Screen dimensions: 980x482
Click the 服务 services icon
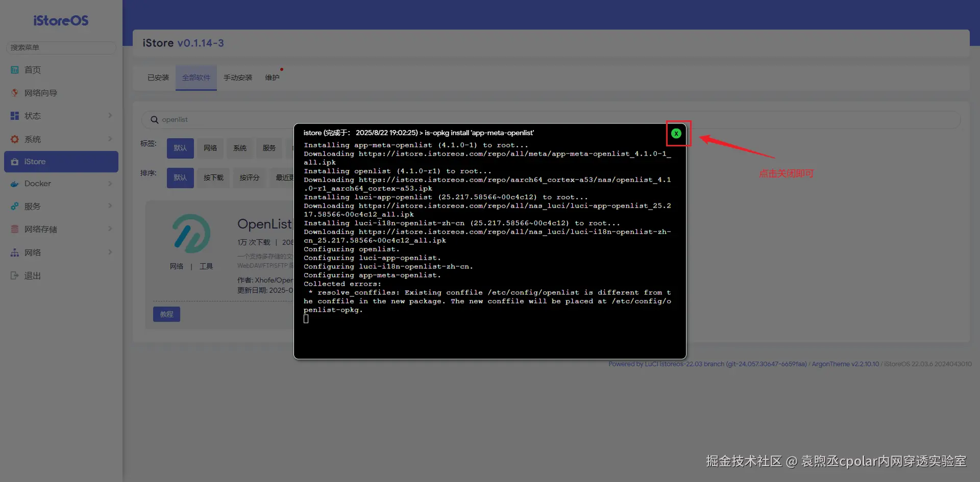[x=15, y=207]
